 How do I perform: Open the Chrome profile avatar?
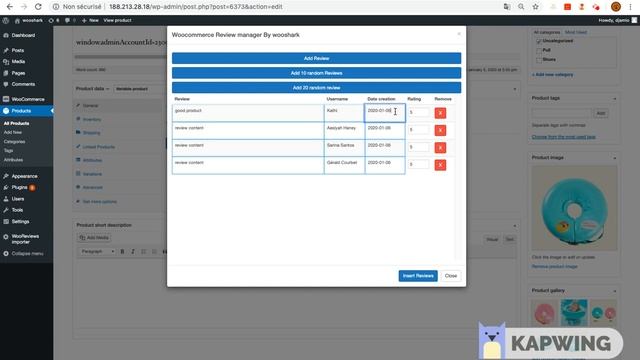pos(616,7)
